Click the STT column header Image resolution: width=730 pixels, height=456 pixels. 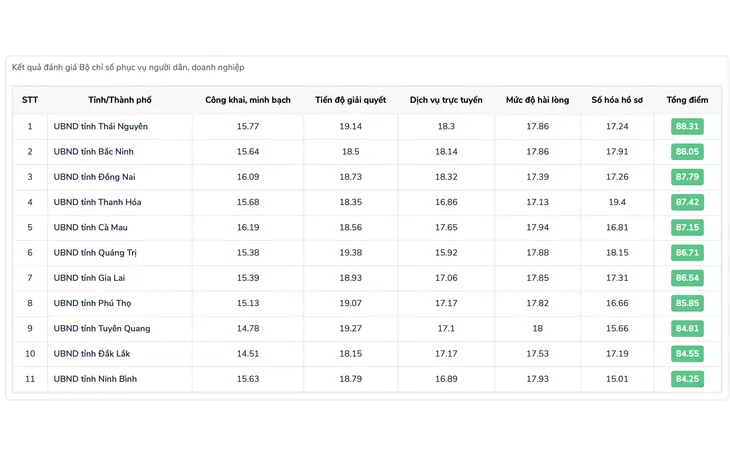[x=30, y=100]
